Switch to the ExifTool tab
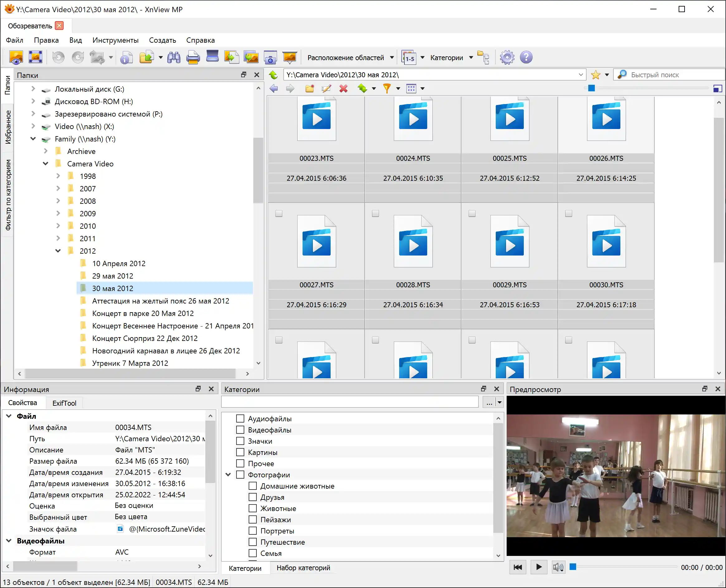The height and width of the screenshot is (588, 726). pos(64,403)
